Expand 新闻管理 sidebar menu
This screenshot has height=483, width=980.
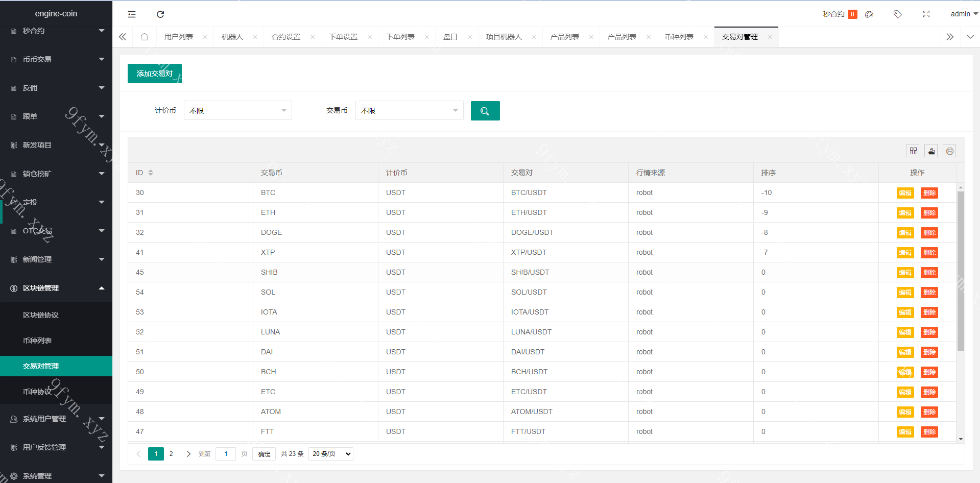tap(56, 259)
